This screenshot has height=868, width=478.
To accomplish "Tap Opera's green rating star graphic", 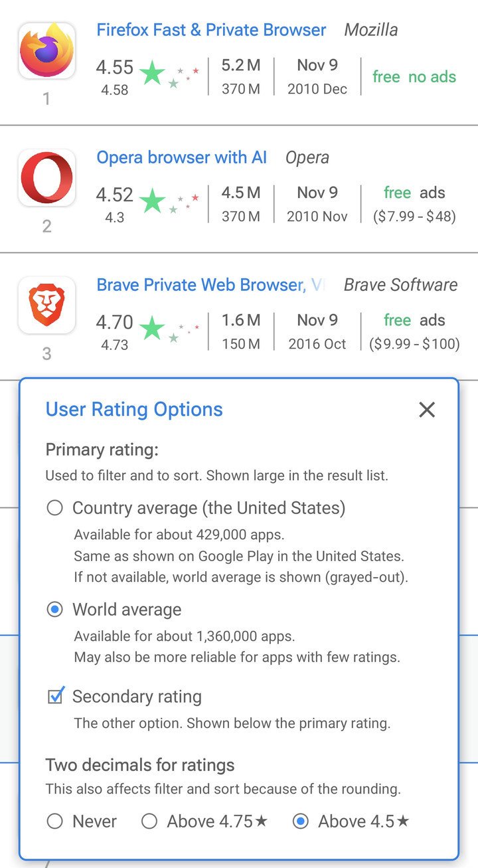I will [153, 201].
